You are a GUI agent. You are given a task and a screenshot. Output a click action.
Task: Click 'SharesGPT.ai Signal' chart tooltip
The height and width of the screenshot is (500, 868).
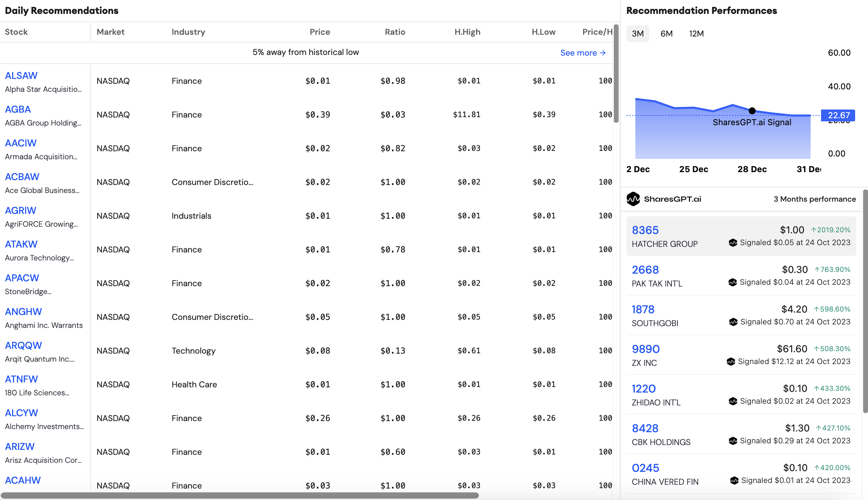(x=752, y=122)
